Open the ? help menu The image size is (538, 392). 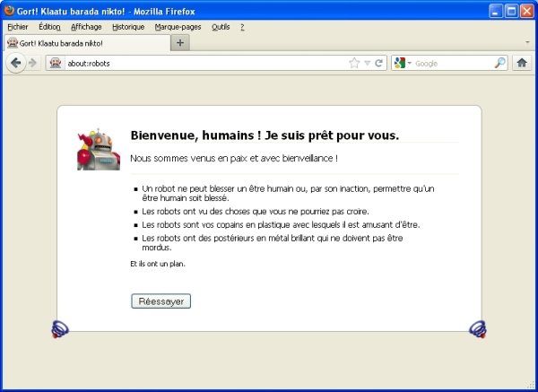click(242, 27)
